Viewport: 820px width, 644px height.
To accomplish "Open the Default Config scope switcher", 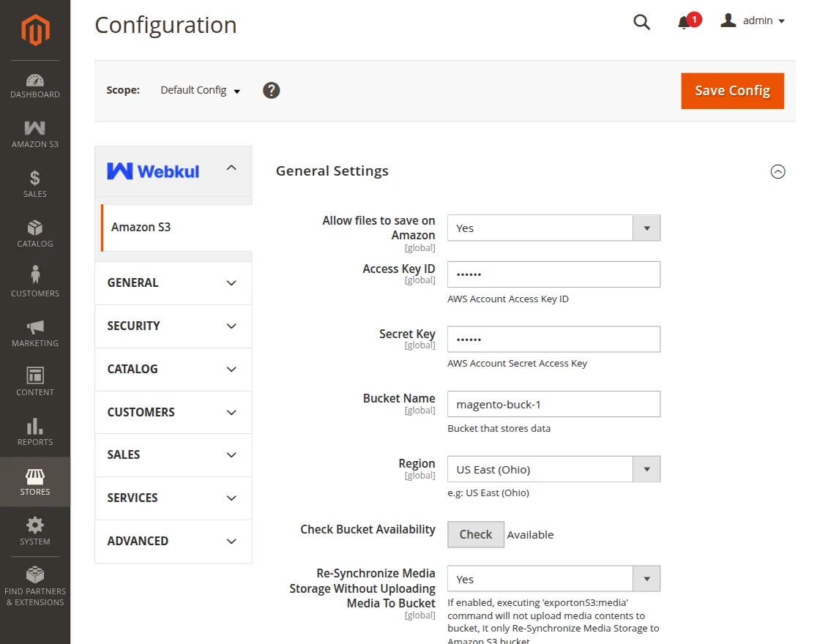I will (x=200, y=91).
